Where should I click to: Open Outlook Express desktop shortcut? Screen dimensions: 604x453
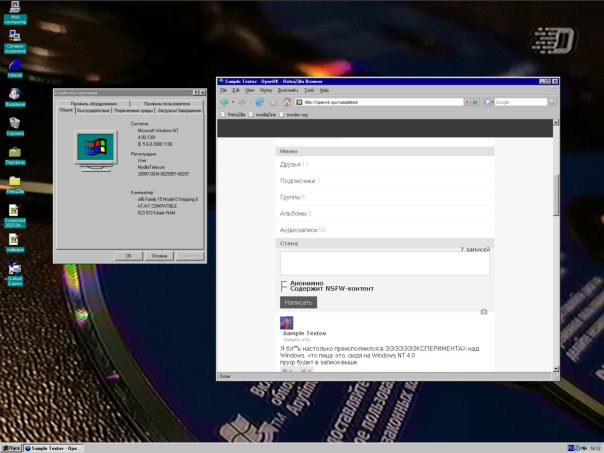click(15, 270)
